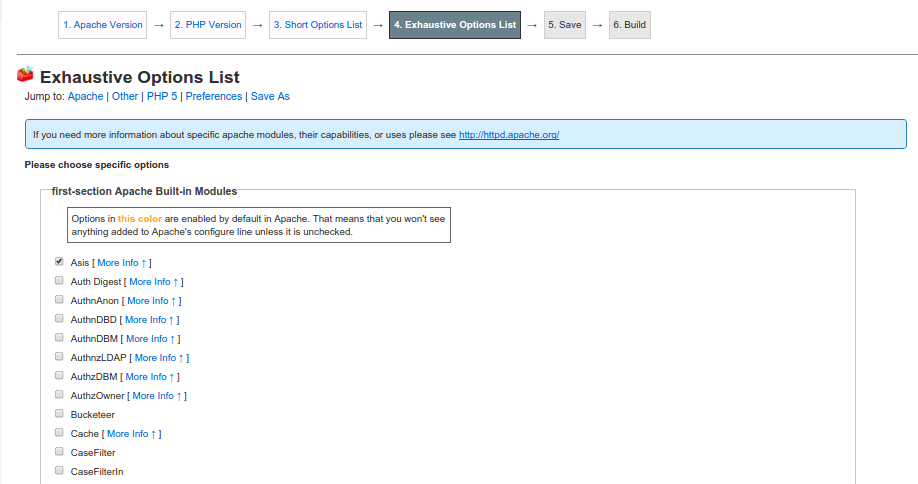The width and height of the screenshot is (918, 484).
Task: Enable the Auth Digest module checkbox
Action: 59,281
